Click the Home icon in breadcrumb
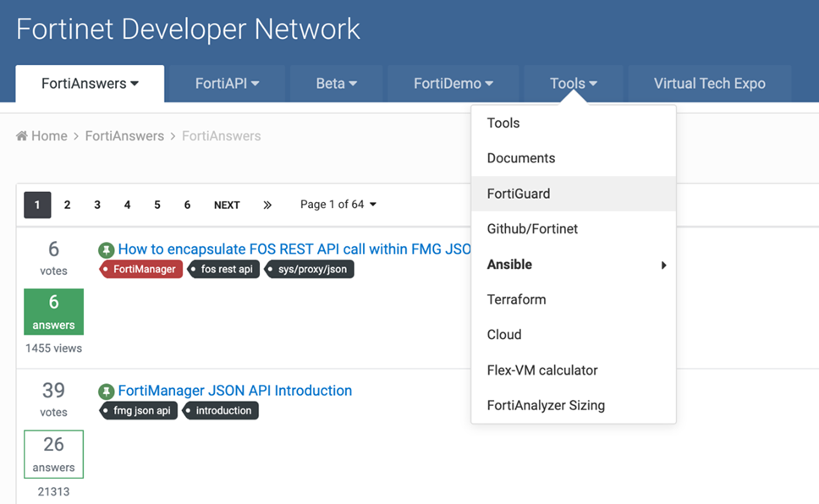This screenshot has width=819, height=504. pyautogui.click(x=22, y=136)
